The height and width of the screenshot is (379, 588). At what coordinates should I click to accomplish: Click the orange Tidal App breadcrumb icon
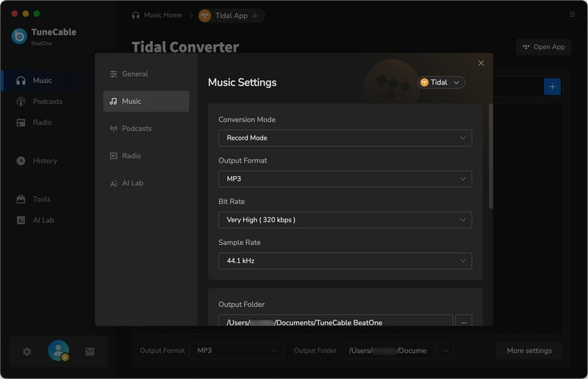coord(205,15)
